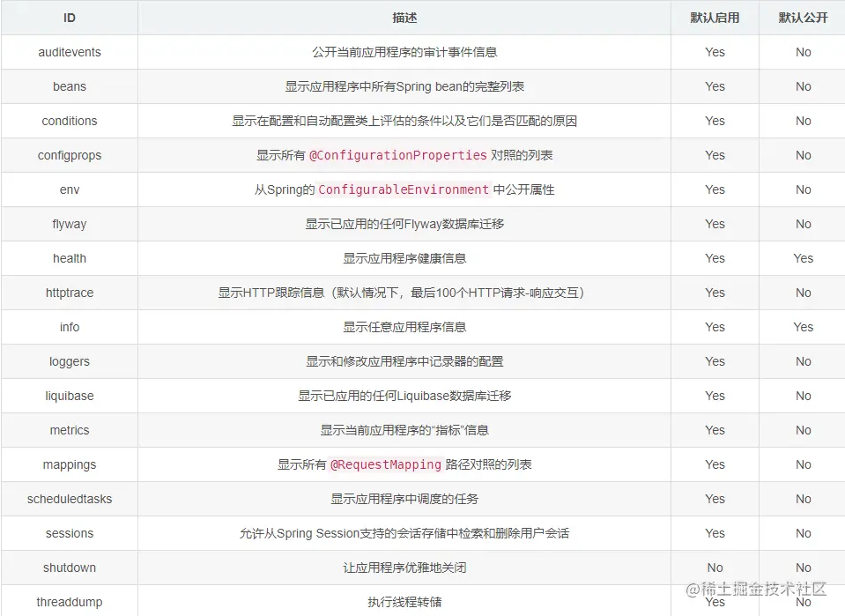Select the liquibase ID cell

point(70,396)
